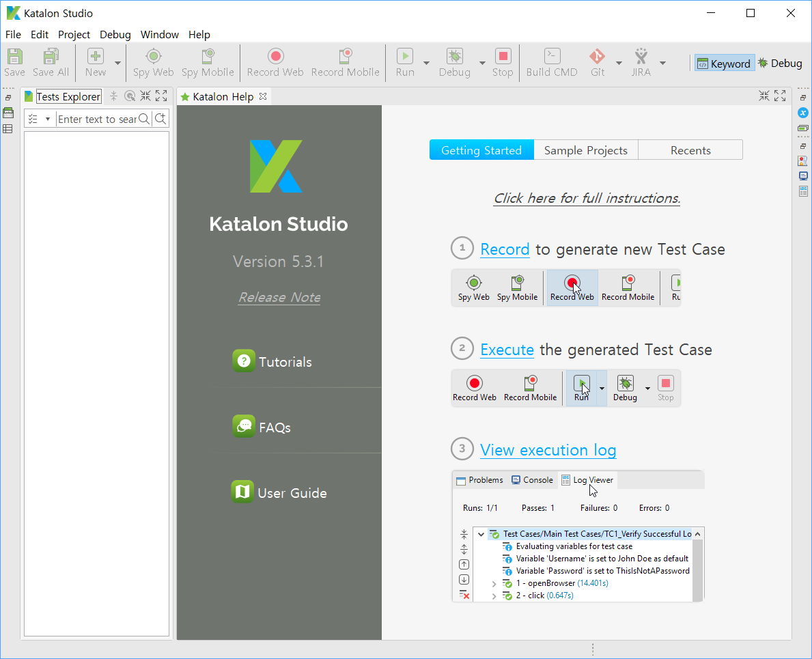Screen dimensions: 812x659
Task: Select the Recents tab
Action: [x=690, y=150]
